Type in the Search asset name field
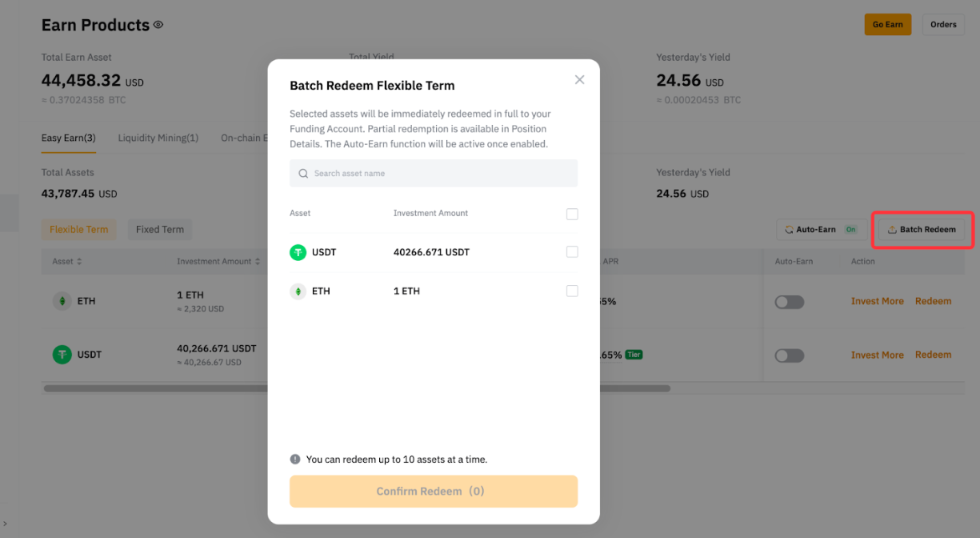This screenshot has height=538, width=980. click(x=440, y=174)
